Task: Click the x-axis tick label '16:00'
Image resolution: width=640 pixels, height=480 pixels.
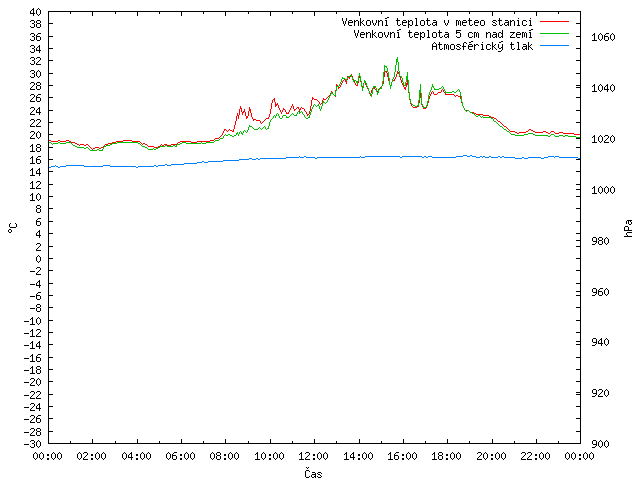Action: coord(402,456)
